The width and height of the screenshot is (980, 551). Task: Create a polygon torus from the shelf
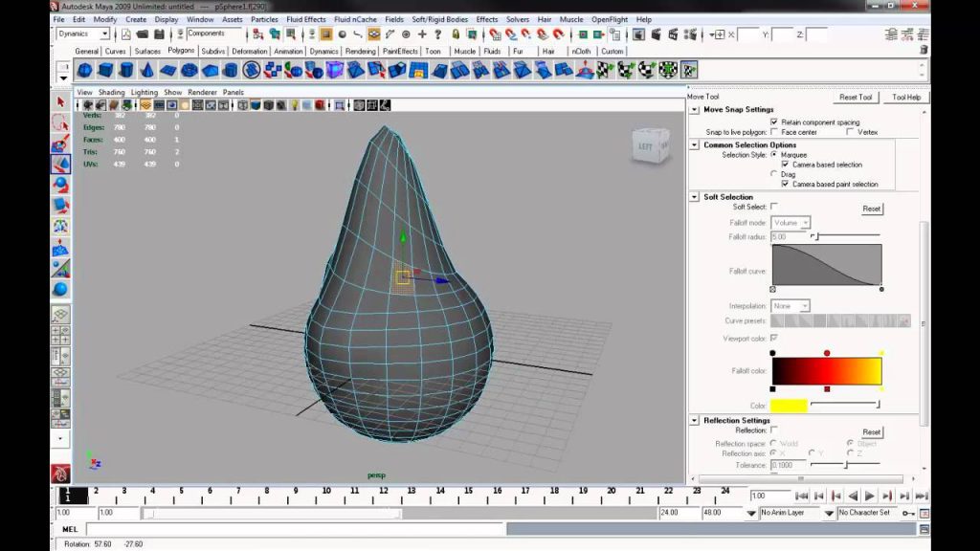[189, 70]
